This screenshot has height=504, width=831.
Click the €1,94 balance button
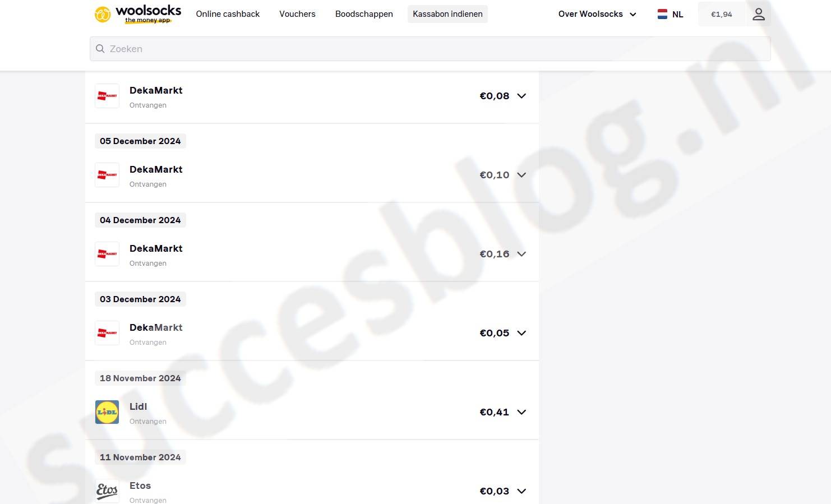tap(721, 14)
